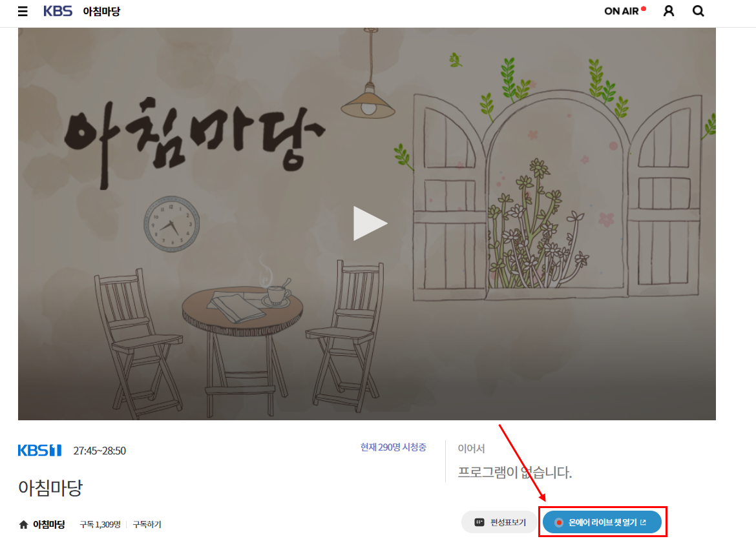The height and width of the screenshot is (541, 756).
Task: Open the 아침마당 program home link
Action: click(x=48, y=525)
